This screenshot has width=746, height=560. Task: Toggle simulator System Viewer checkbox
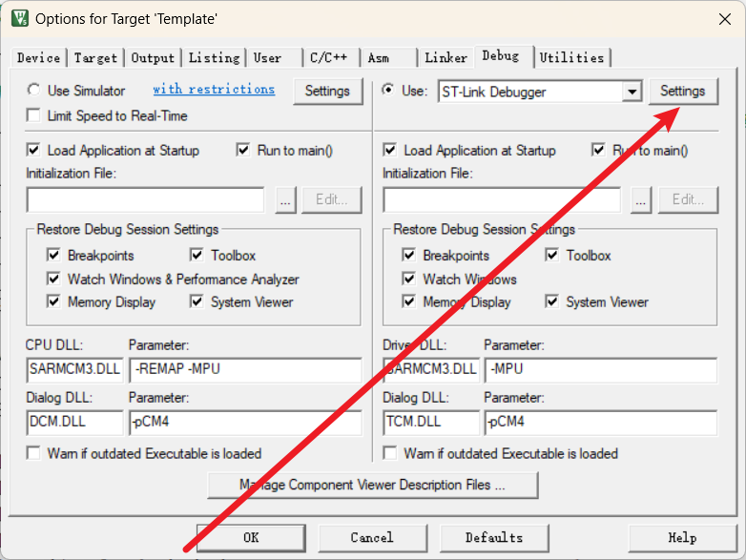(x=197, y=301)
